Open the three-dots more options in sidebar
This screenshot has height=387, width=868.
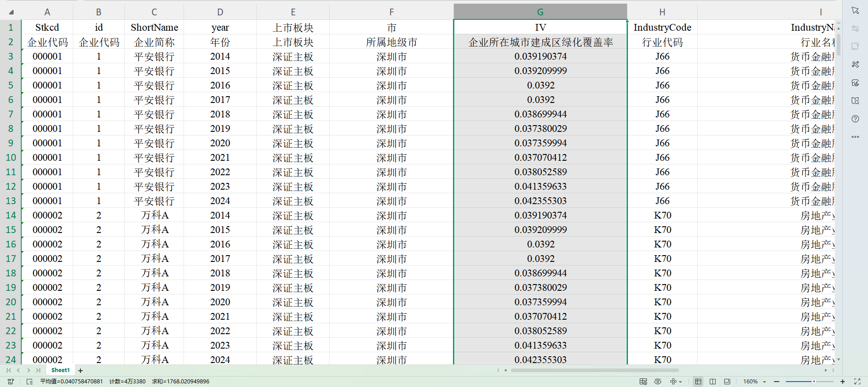coord(855,137)
